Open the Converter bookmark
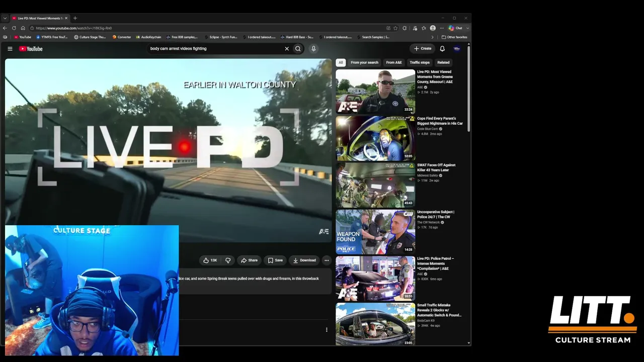This screenshot has height=362, width=644. click(122, 37)
